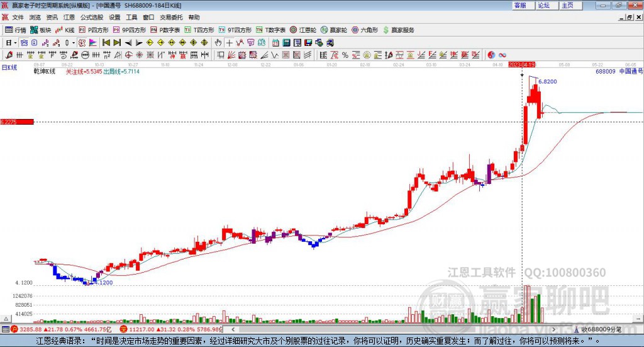This screenshot has width=644, height=347.
Task: Click the zigzag V line tool
Action: 274,55
